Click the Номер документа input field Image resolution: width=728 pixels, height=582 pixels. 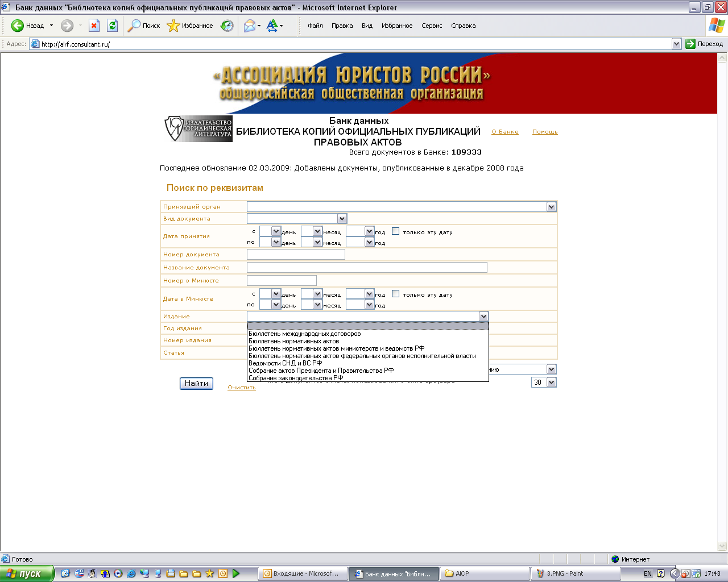(x=296, y=255)
